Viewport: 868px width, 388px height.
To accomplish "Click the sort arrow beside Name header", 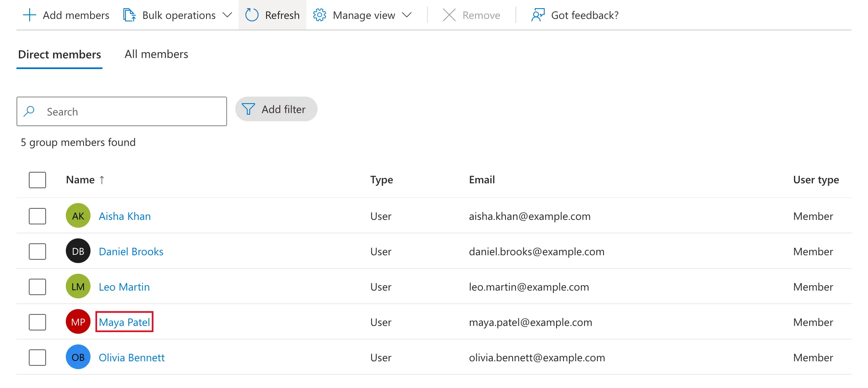I will [x=102, y=180].
